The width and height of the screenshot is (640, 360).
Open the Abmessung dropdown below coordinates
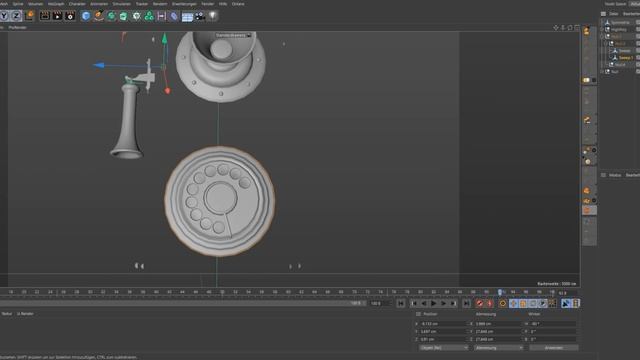point(498,348)
